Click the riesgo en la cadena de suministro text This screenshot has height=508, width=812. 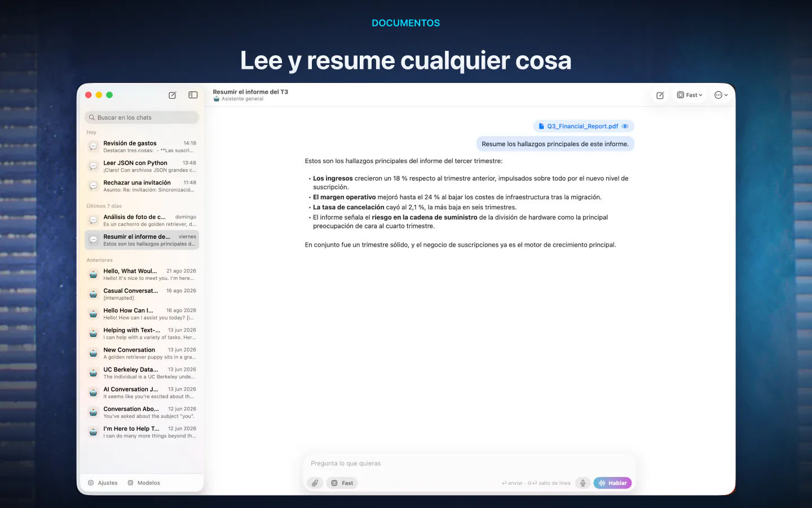[425, 217]
